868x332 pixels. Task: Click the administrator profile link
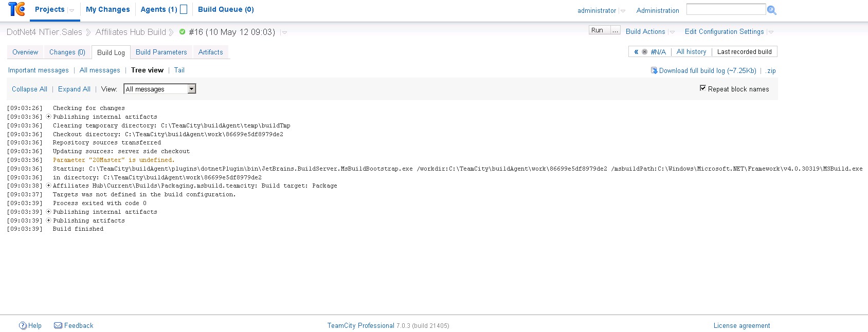(x=596, y=10)
